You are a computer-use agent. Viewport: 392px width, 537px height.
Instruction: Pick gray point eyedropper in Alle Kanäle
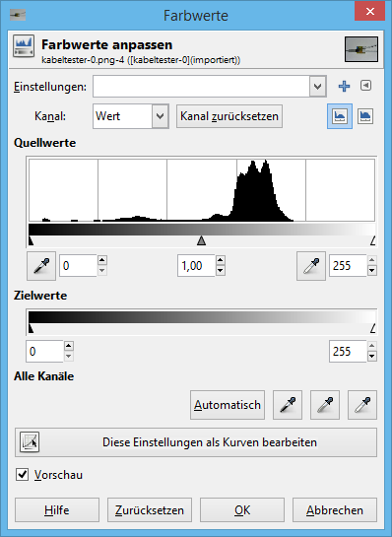coord(325,405)
